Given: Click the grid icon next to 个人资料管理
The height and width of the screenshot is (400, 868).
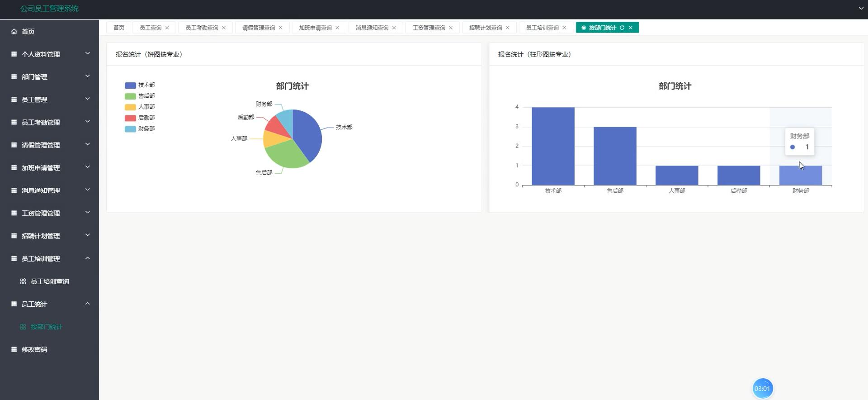Looking at the screenshot, I should [x=14, y=54].
